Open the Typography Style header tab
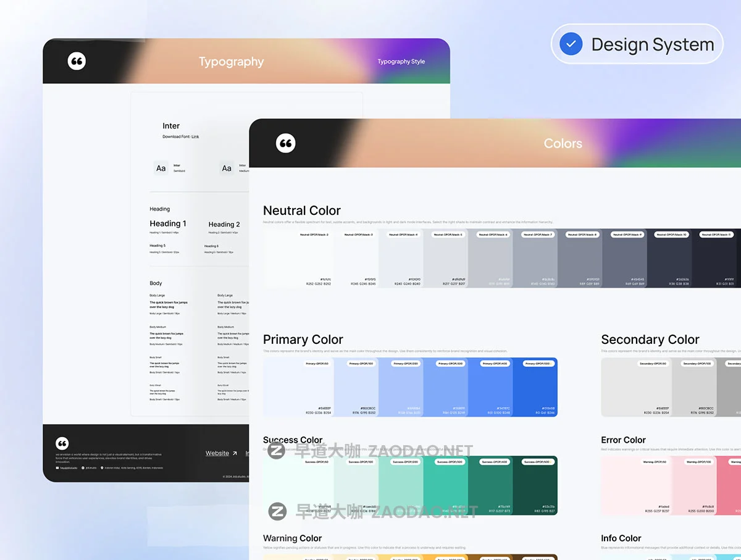The height and width of the screenshot is (560, 741). click(x=401, y=62)
